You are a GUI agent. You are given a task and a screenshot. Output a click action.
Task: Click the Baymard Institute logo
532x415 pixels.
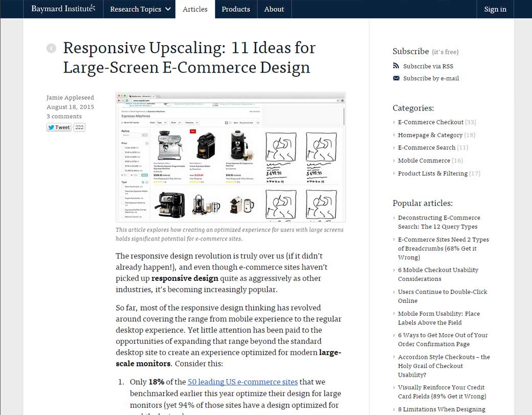coord(61,9)
